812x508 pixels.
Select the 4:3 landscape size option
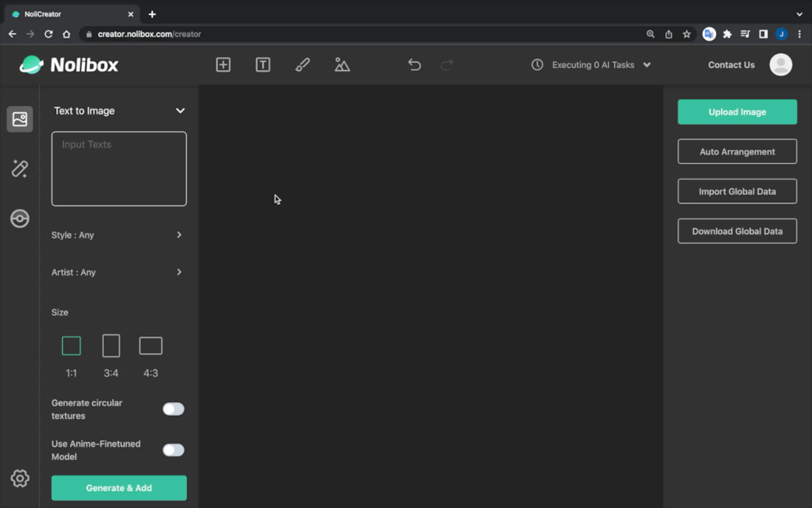[151, 346]
